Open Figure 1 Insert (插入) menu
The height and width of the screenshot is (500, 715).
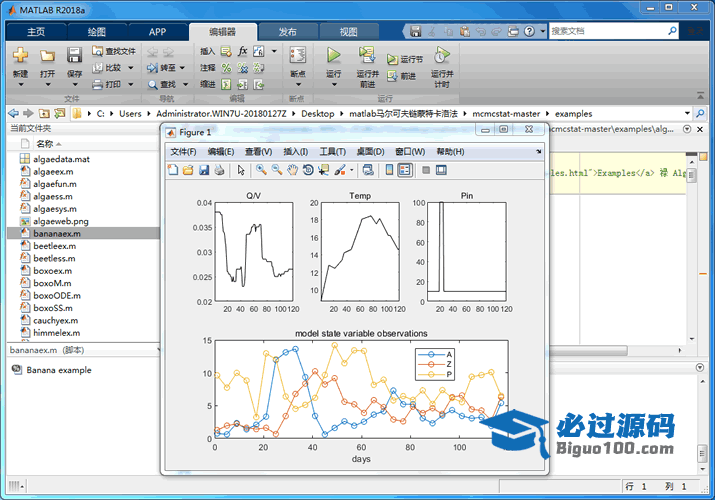point(295,151)
